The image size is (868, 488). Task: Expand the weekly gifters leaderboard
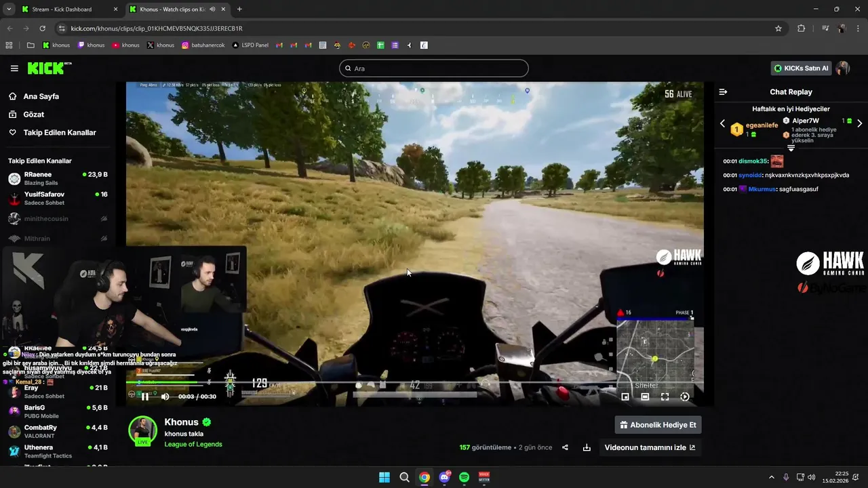(791, 148)
